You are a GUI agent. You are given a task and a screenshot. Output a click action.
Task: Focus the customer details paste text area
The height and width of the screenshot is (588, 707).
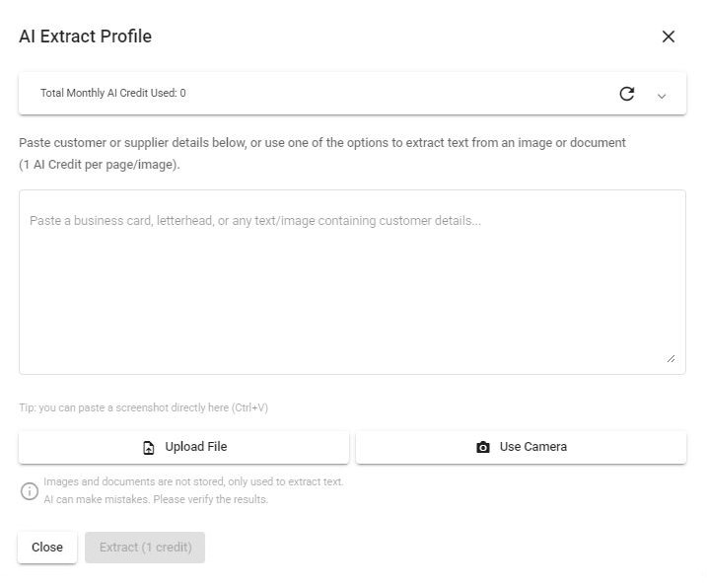tap(352, 282)
